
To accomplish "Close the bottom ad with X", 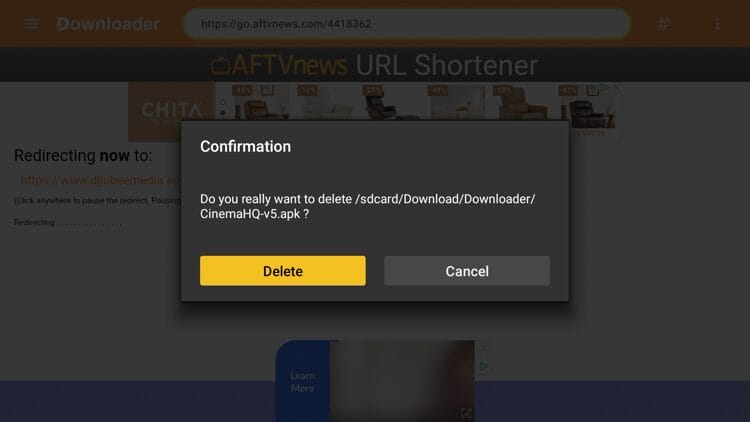I will coord(484,349).
